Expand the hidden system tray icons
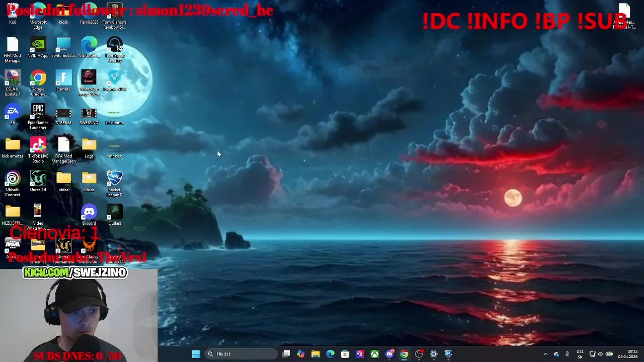This screenshot has height=362, width=644. click(x=545, y=354)
